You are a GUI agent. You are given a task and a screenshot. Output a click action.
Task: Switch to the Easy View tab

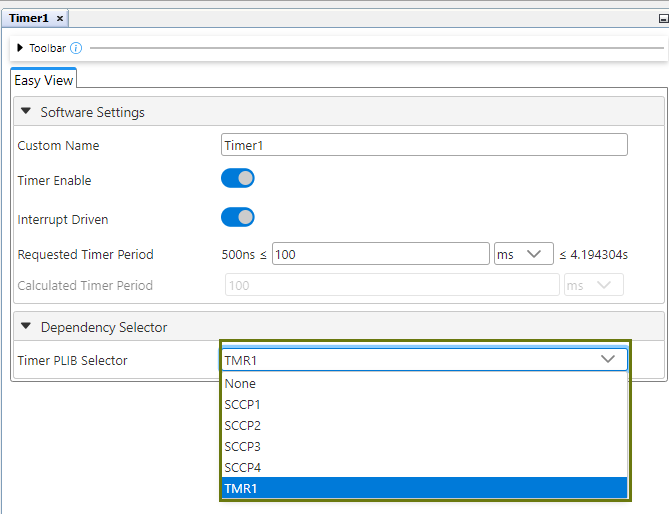44,80
